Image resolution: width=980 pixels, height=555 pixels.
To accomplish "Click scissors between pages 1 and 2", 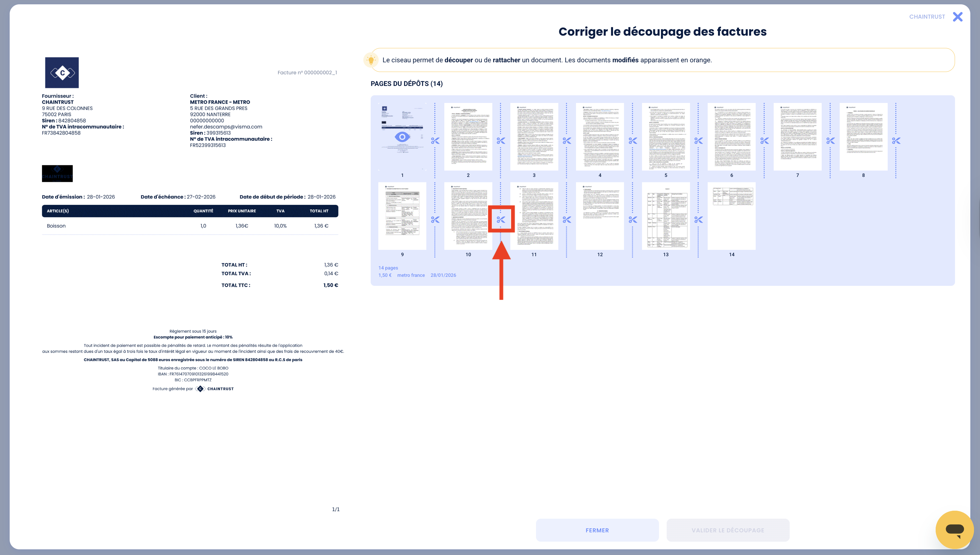I will click(435, 141).
